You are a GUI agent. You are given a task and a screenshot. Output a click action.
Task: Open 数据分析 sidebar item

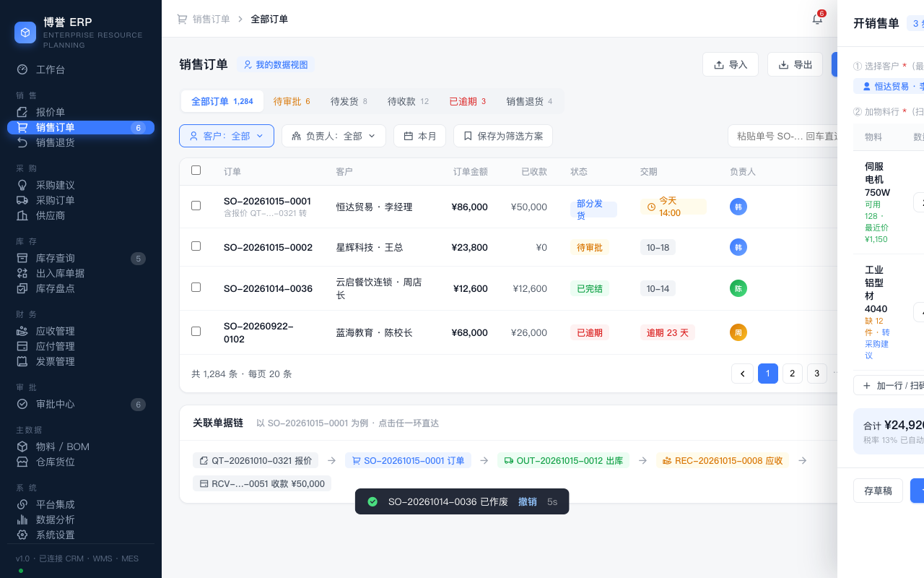[81, 519]
